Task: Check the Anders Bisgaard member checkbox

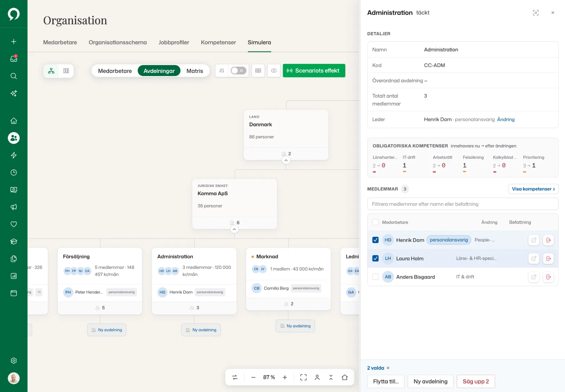Action: coord(375,277)
